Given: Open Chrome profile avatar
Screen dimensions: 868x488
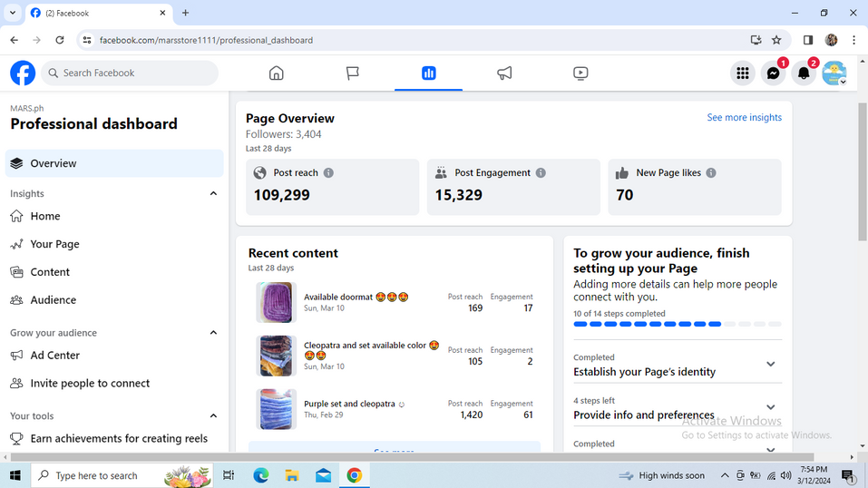Looking at the screenshot, I should click(x=831, y=40).
